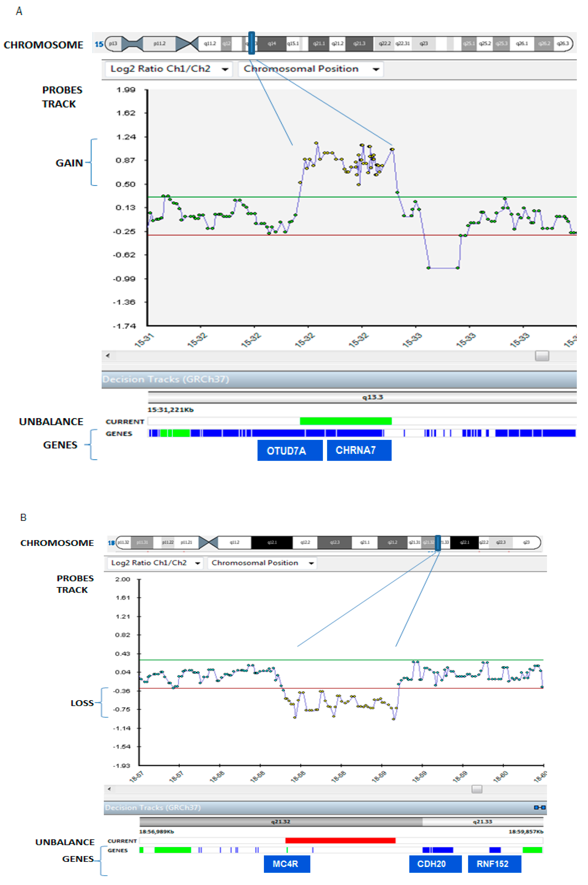Click the red loss bar in the chromosome 18 CURRENT track
This screenshot has height=885, width=588.
[x=340, y=840]
